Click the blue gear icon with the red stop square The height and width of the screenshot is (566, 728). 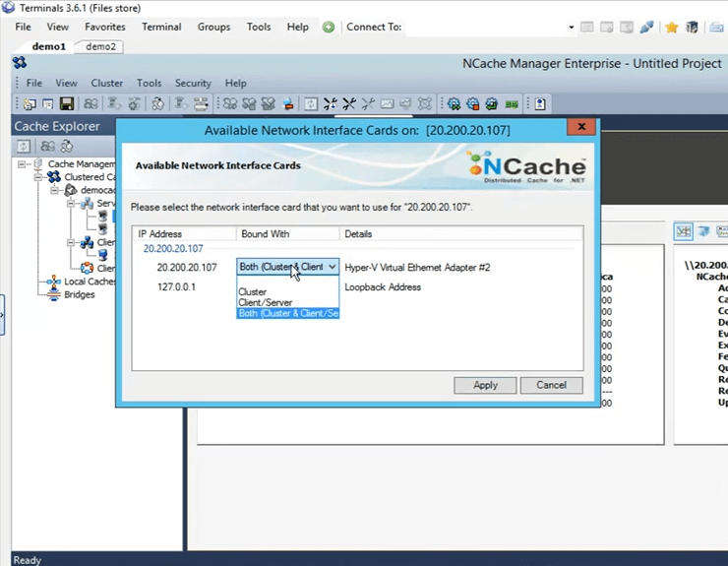[473, 103]
